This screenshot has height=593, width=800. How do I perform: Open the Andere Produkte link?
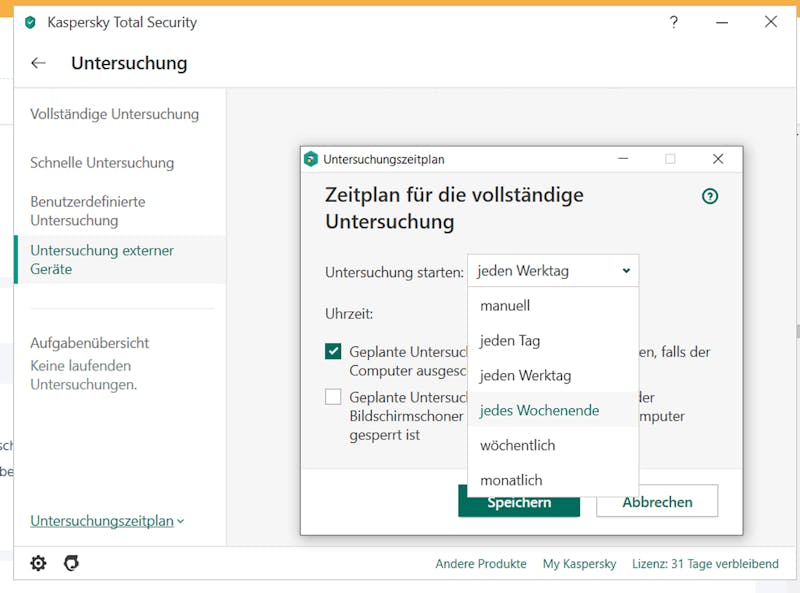[x=481, y=564]
